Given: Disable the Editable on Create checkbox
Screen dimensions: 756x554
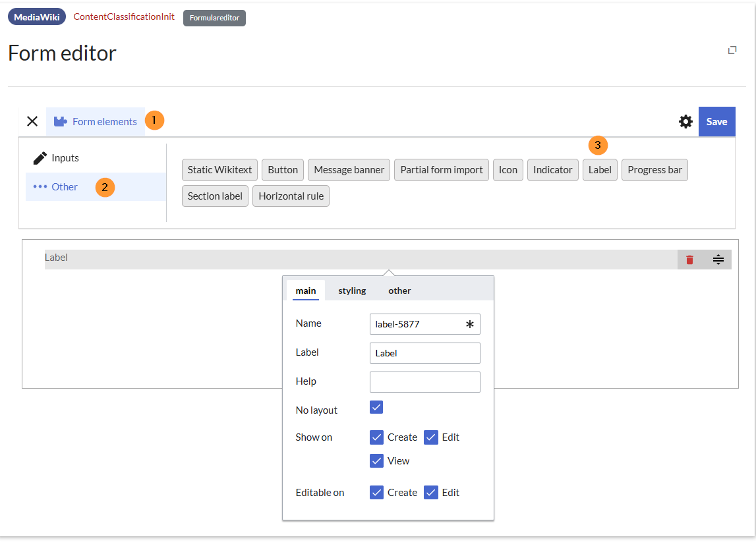Looking at the screenshot, I should 376,493.
